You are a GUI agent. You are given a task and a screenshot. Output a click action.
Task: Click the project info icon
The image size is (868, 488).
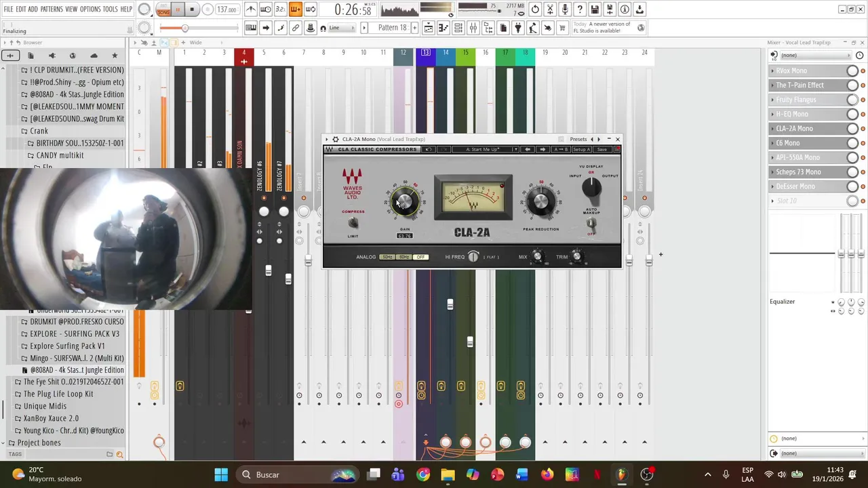[x=625, y=9]
